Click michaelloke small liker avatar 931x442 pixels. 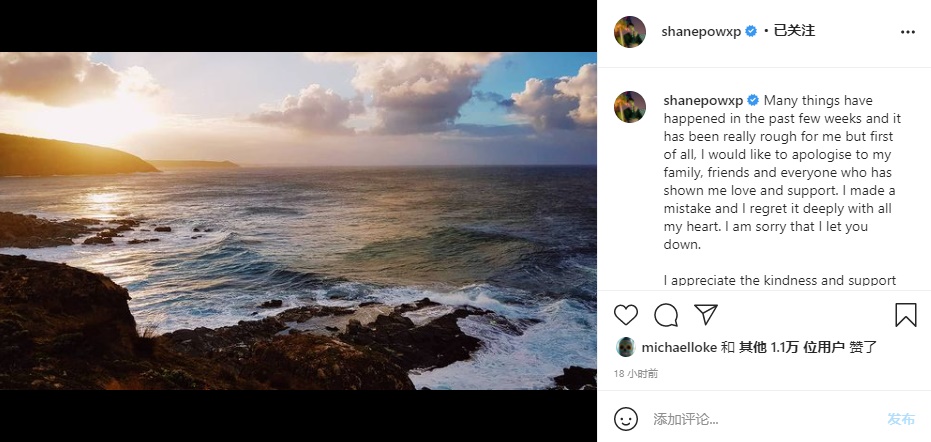tap(624, 347)
